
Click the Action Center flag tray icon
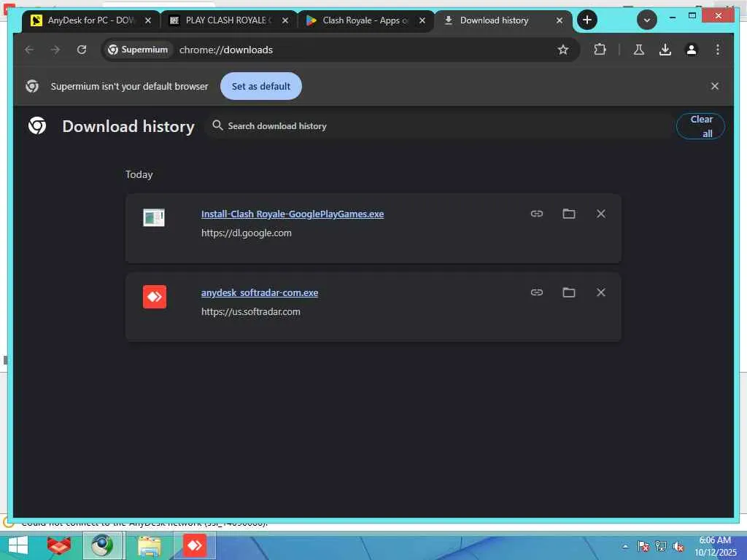point(643,547)
